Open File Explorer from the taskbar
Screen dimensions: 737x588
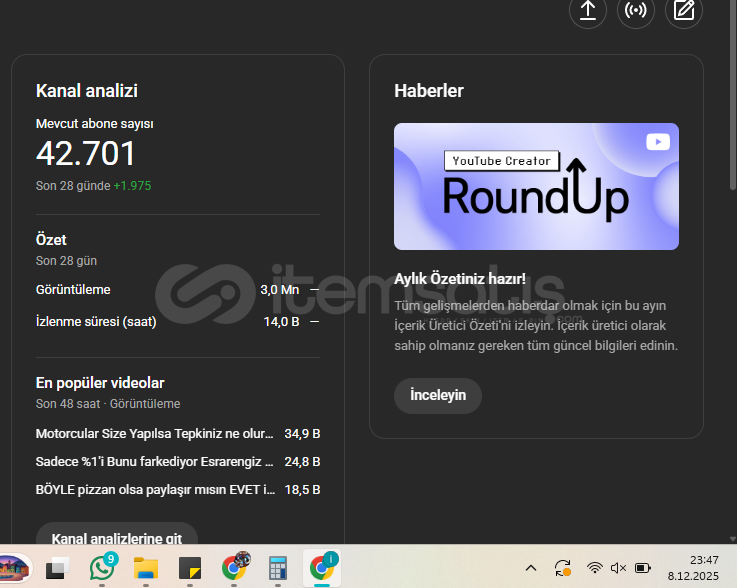[146, 568]
